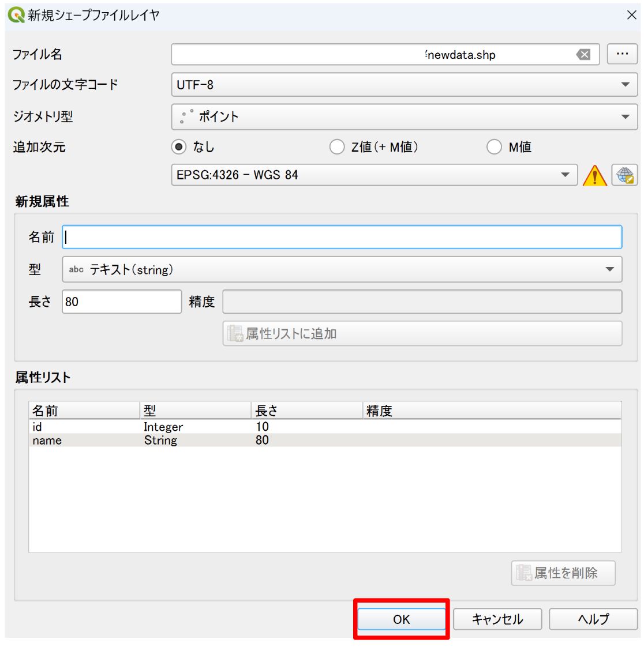Image resolution: width=644 pixels, height=647 pixels.
Task: Select the id row in attribute list
Action: click(x=325, y=427)
